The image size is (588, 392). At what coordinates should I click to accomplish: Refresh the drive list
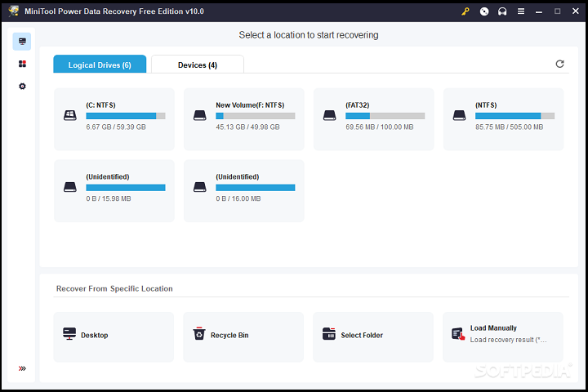coord(559,64)
